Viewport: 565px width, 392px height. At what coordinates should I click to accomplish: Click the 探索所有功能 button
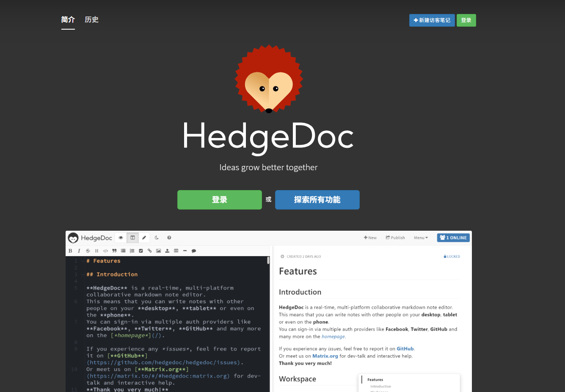(x=317, y=200)
